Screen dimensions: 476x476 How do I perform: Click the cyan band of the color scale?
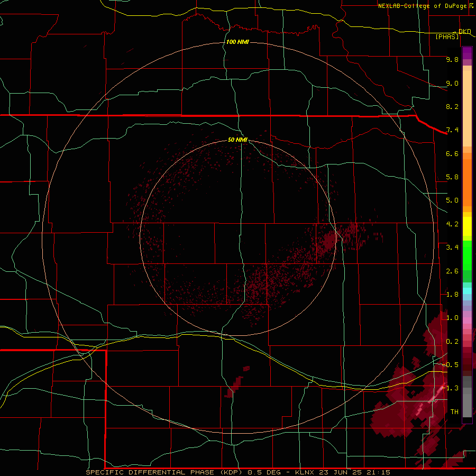point(467,291)
